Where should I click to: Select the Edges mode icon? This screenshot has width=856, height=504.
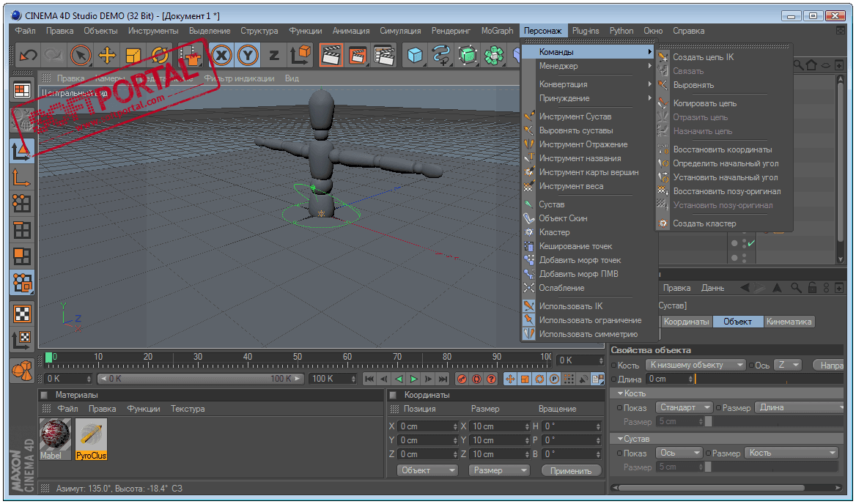22,229
